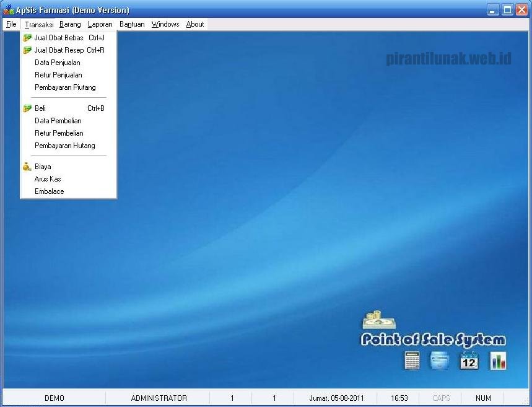Open the Bantuan menu
Image resolution: width=532 pixels, height=407 pixels.
(132, 24)
